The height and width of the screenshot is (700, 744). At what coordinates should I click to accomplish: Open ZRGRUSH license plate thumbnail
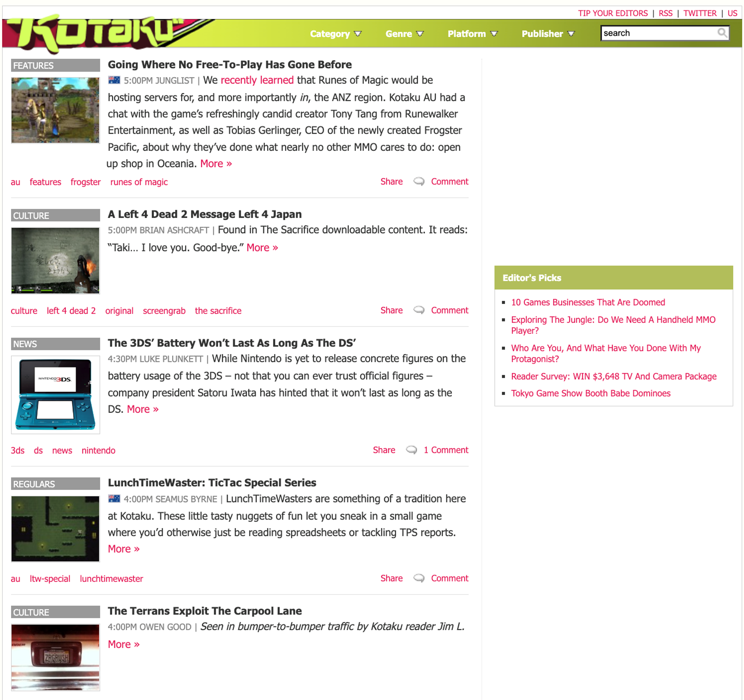55,657
